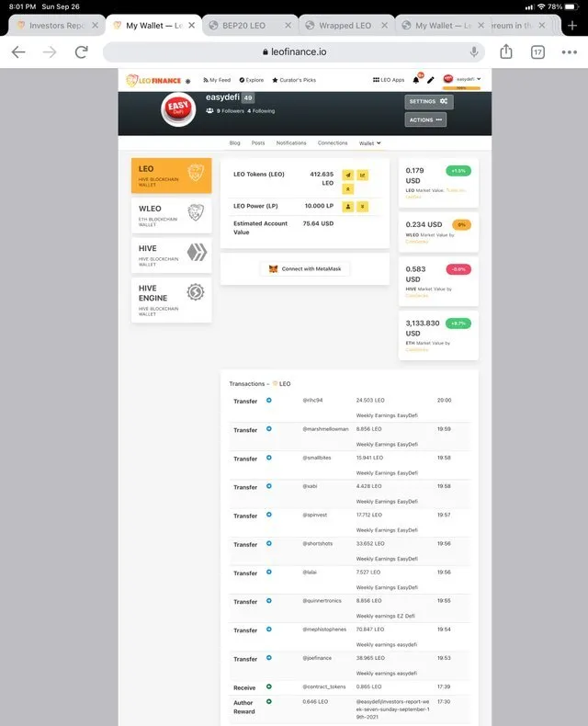Open Curator's Picks
This screenshot has width=588, height=726.
coord(294,80)
